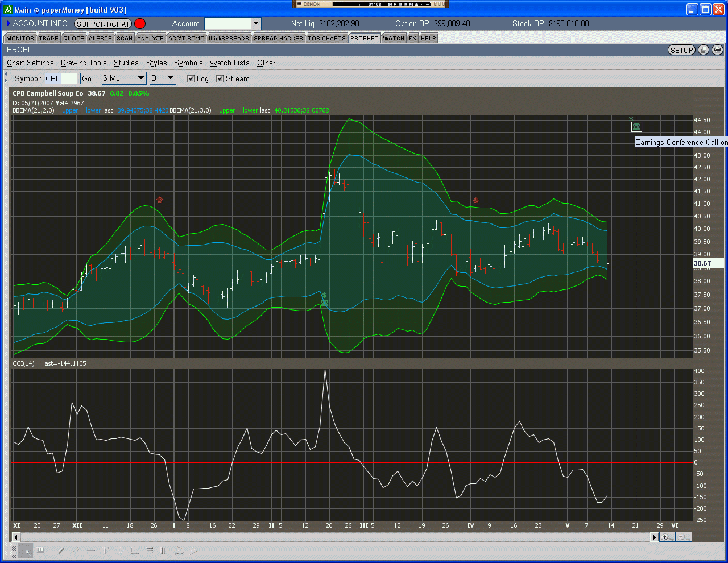Select the text annotation tool
Viewport: 728px width, 563px height.
pos(105,550)
